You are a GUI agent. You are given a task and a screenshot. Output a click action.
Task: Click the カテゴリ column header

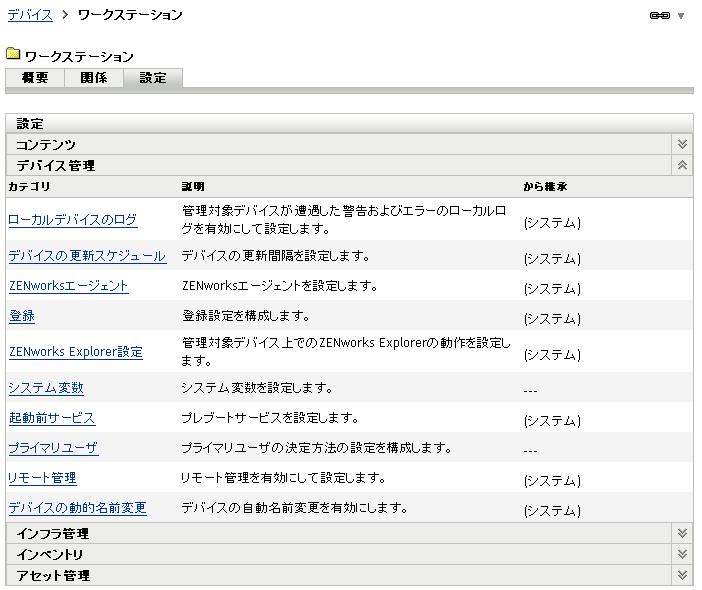[29, 186]
